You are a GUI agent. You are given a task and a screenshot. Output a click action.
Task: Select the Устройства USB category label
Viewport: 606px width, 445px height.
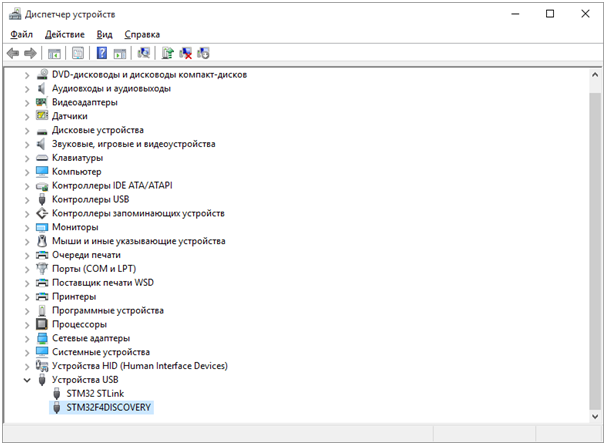[85, 380]
